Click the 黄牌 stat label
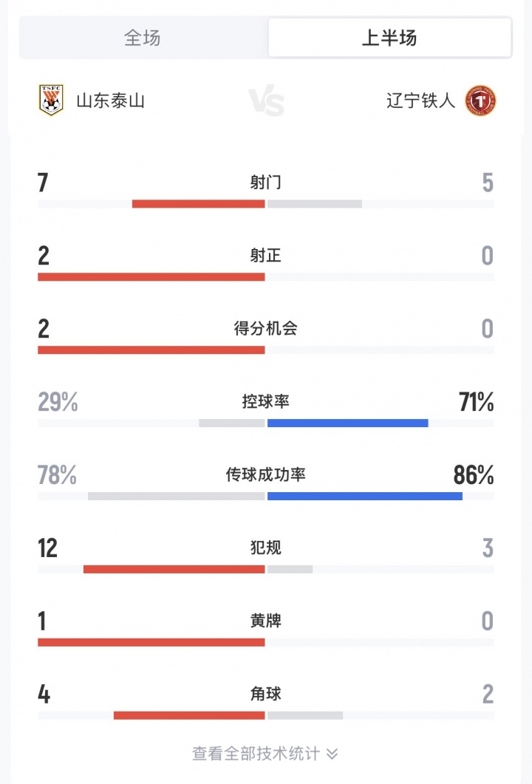This screenshot has width=532, height=784. [x=266, y=621]
